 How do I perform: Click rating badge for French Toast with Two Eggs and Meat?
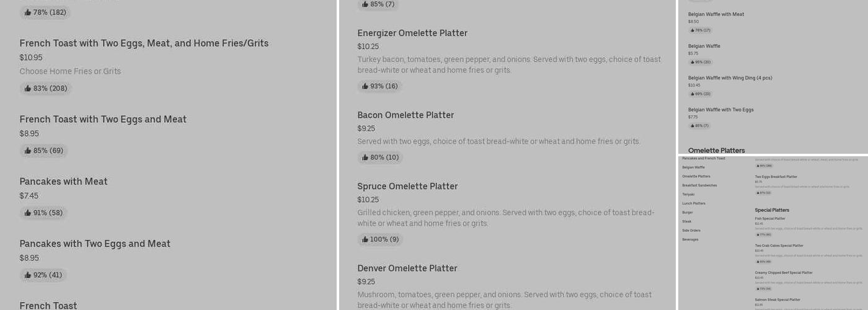point(43,151)
